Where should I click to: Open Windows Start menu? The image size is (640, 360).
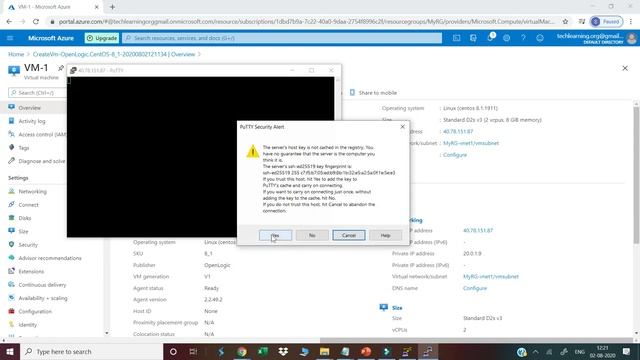[10, 351]
